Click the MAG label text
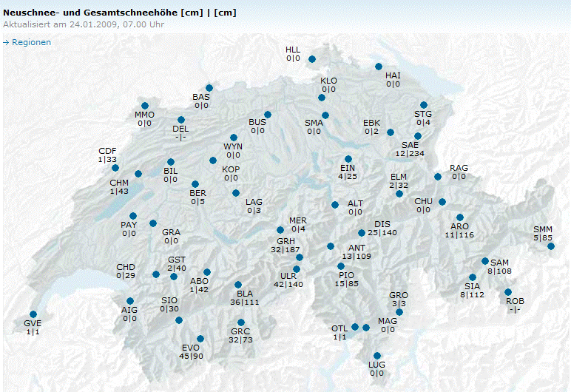Image resolution: width=571 pixels, height=392 pixels. (x=388, y=321)
